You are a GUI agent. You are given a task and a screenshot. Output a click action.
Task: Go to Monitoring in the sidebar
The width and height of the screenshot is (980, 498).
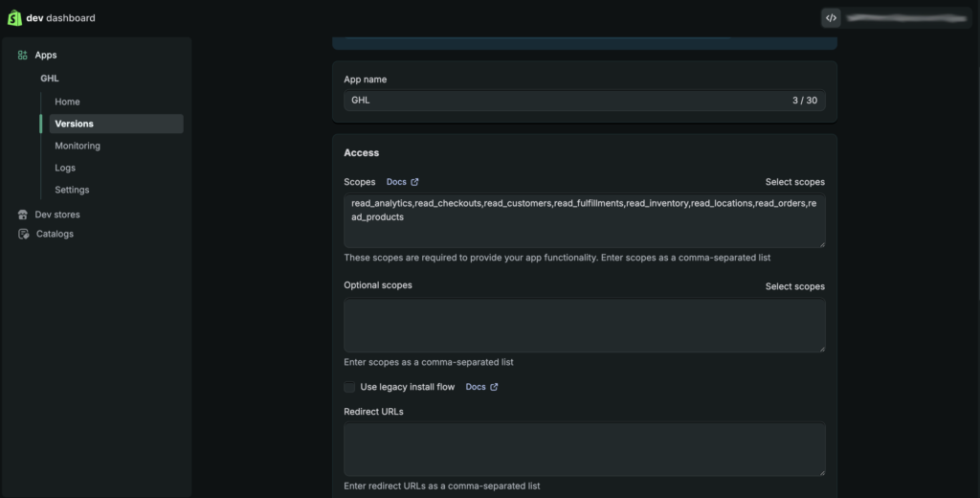click(x=78, y=146)
